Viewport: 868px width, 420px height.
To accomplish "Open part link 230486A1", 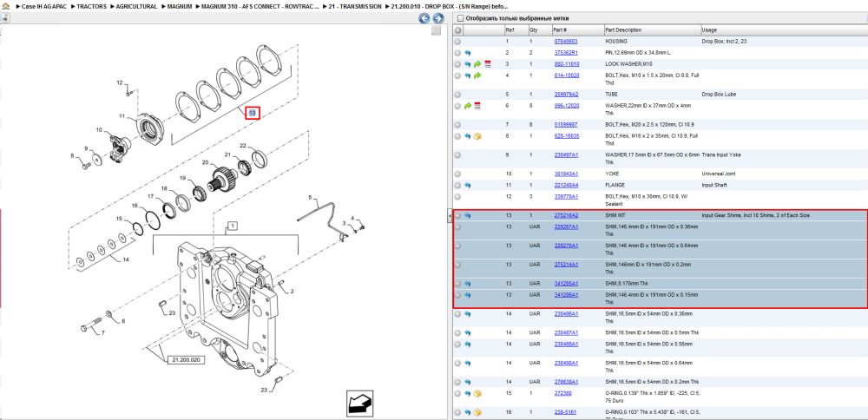I will 566,314.
